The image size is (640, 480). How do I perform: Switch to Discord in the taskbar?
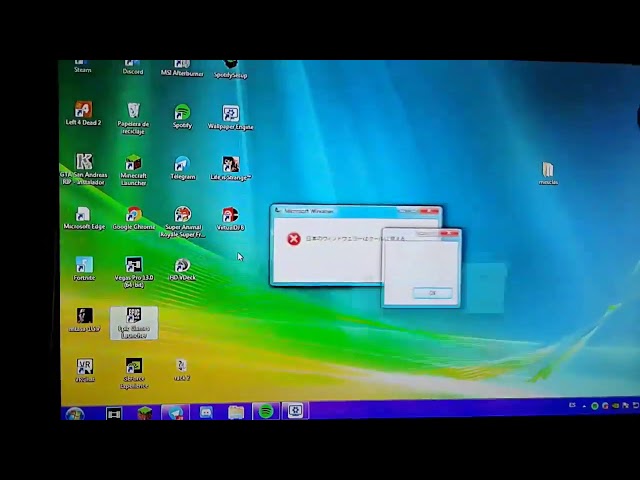point(205,412)
